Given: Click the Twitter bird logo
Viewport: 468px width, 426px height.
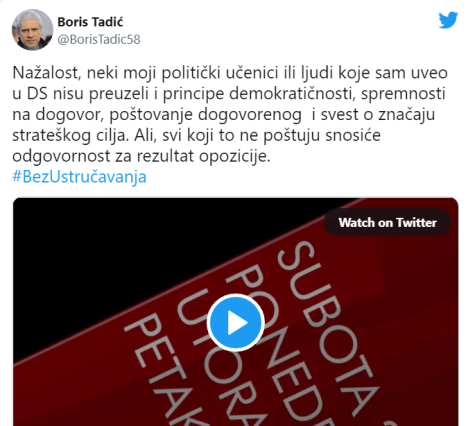Looking at the screenshot, I should pyautogui.click(x=448, y=20).
